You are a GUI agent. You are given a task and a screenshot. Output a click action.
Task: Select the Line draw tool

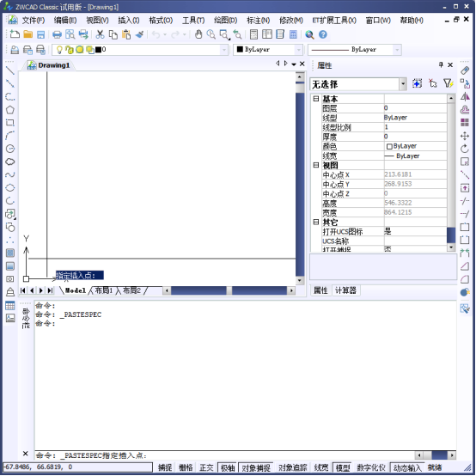(x=10, y=70)
